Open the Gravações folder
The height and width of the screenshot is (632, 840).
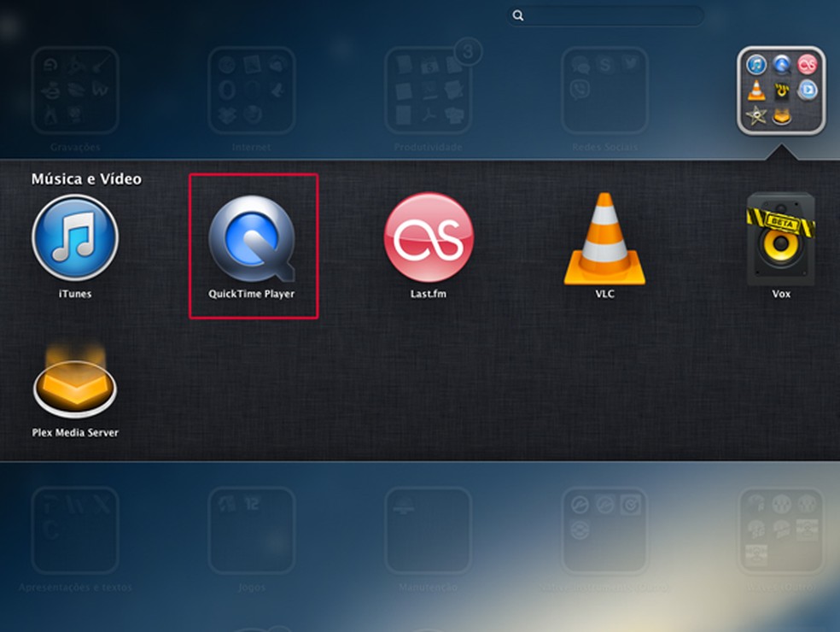[x=75, y=90]
